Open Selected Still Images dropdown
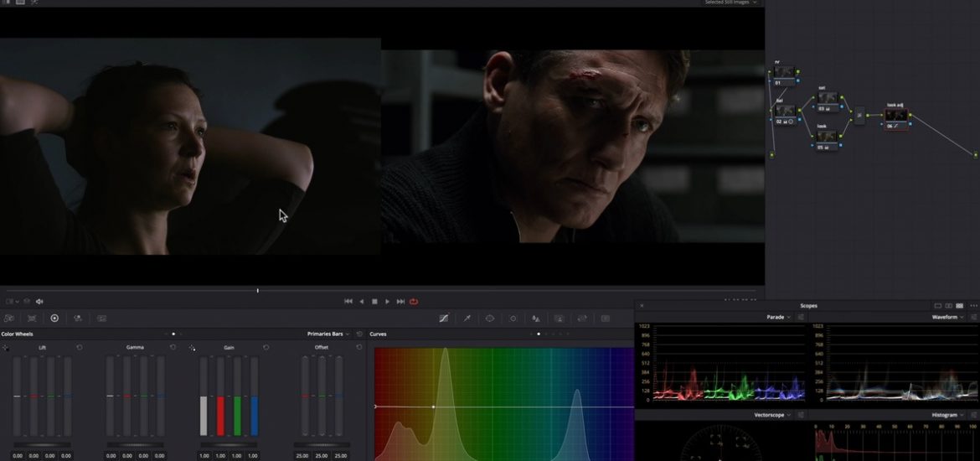The width and height of the screenshot is (980, 461). pos(730,3)
